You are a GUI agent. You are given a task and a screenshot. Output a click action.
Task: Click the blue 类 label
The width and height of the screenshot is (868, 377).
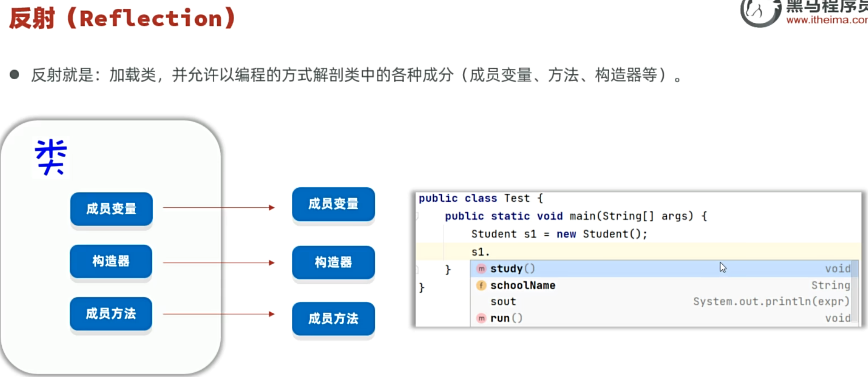tap(51, 157)
